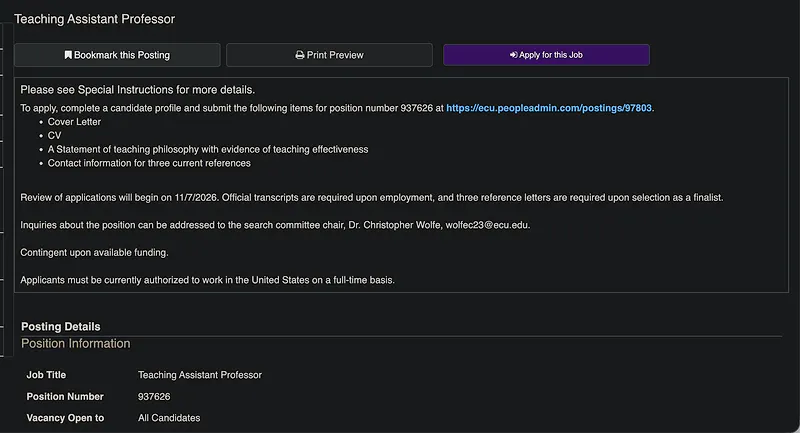Select the 'Please see Special Instructions' line
The height and width of the screenshot is (433, 800).
(x=138, y=90)
